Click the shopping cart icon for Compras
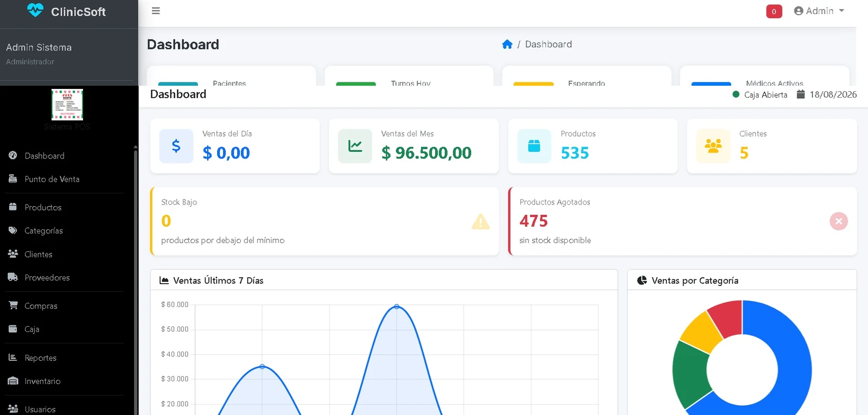Image resolution: width=868 pixels, height=415 pixels. click(x=13, y=305)
